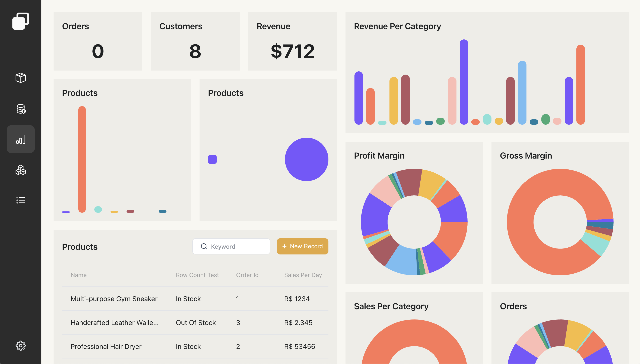Select the Multi-purpose Gym Sneaker row
Viewport: 640px width, 364px height.
click(114, 299)
